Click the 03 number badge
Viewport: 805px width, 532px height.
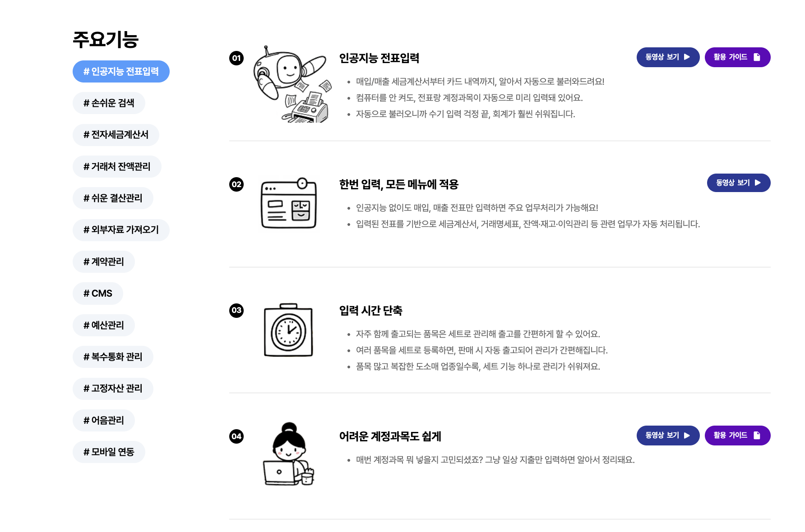236,311
